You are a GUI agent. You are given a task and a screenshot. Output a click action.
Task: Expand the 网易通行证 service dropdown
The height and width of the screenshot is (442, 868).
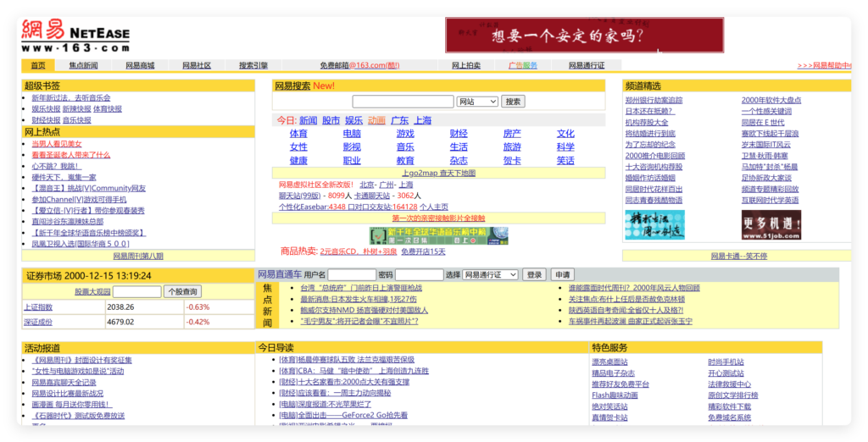point(491,275)
